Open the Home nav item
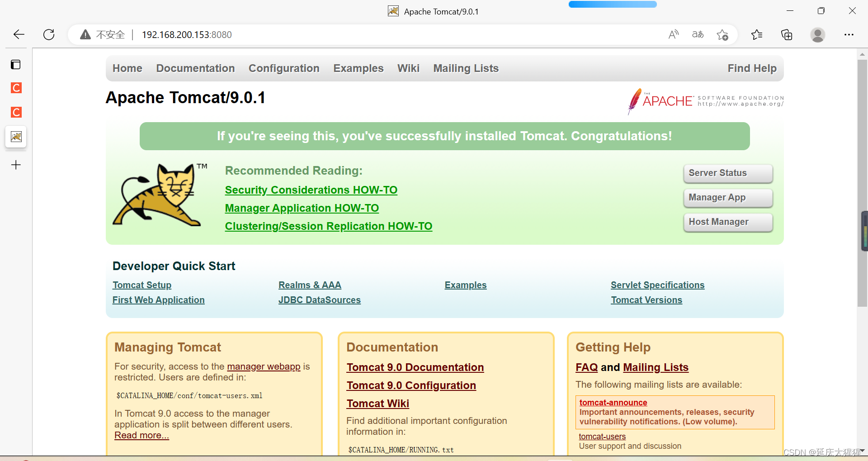Image resolution: width=868 pixels, height=461 pixels. tap(127, 68)
